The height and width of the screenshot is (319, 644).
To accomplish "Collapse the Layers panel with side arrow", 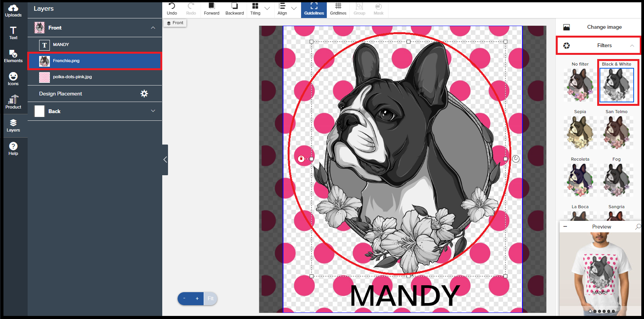I will click(165, 159).
